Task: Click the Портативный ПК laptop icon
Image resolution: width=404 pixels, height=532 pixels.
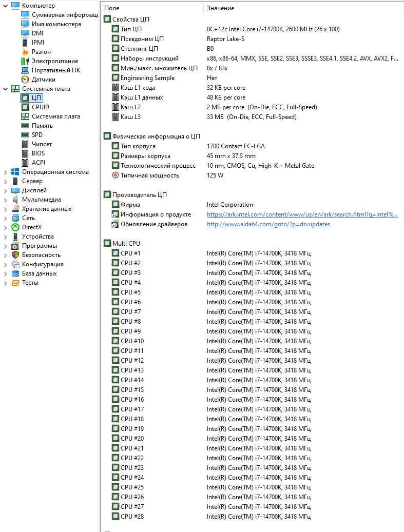Action: (25, 70)
